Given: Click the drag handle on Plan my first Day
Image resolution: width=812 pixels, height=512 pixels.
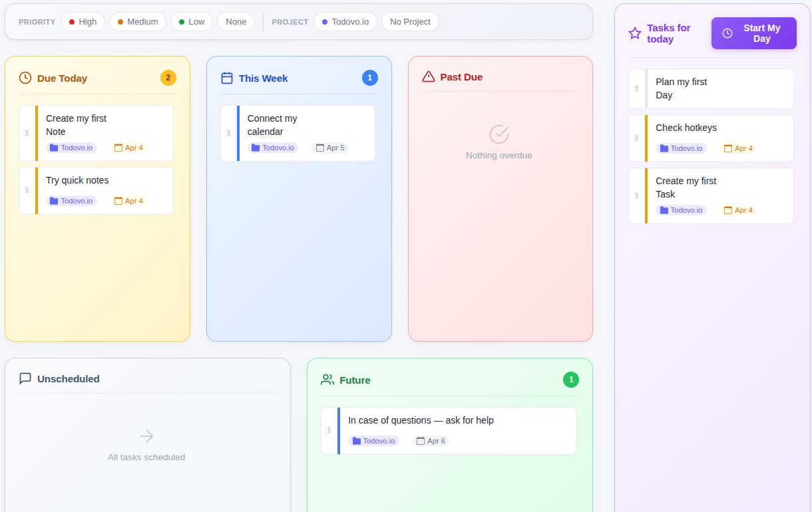Looking at the screenshot, I should pos(637,88).
